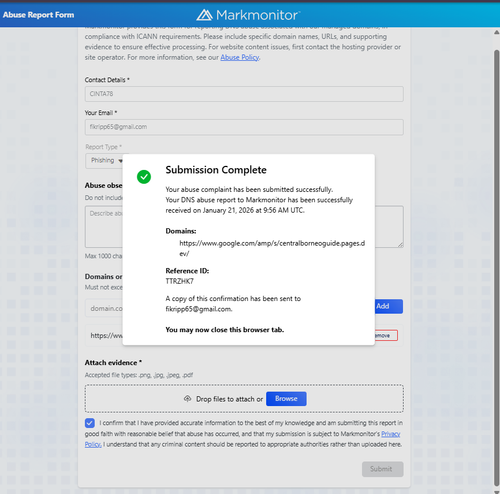The height and width of the screenshot is (494, 500).
Task: Click the Markmonitor logo in the header
Action: tap(248, 15)
